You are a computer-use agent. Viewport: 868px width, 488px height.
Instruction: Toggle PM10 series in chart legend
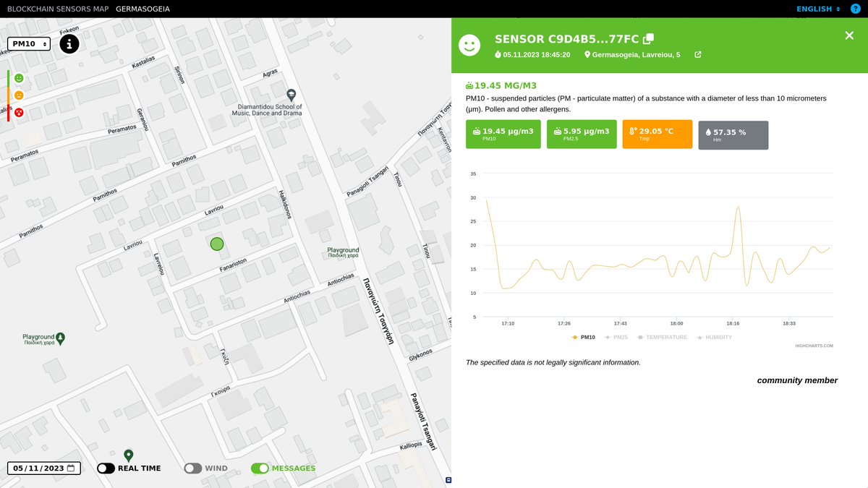pyautogui.click(x=583, y=338)
